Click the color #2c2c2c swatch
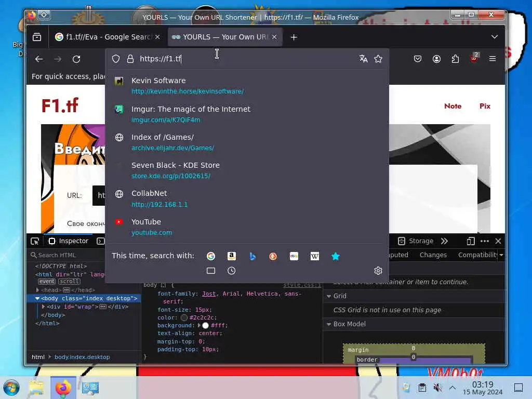The image size is (532, 399). coord(184,318)
